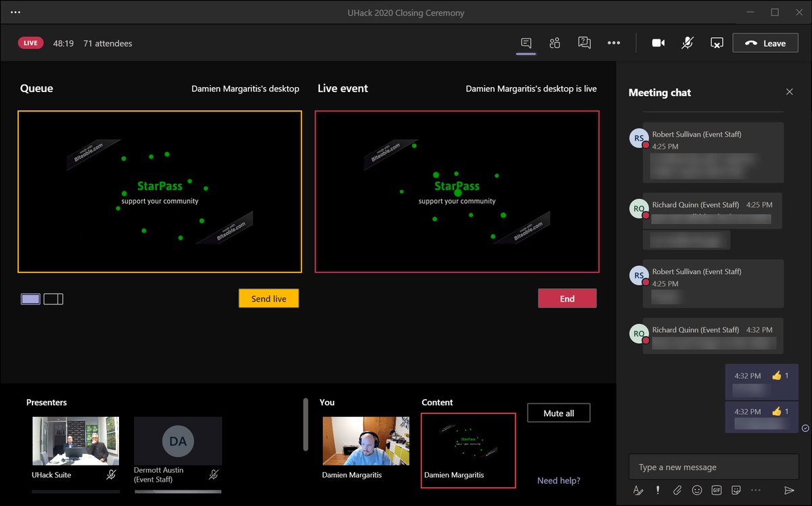Open the Q&A panel icon
812x506 pixels.
click(585, 43)
